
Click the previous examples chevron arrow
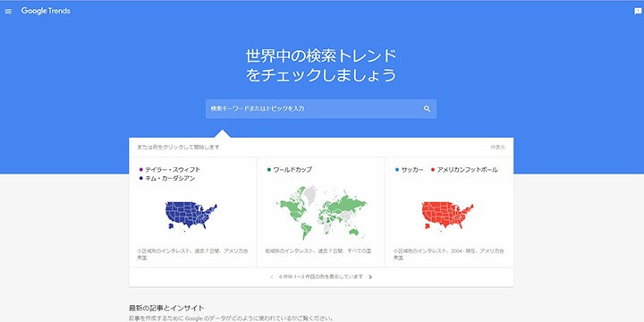click(x=272, y=276)
